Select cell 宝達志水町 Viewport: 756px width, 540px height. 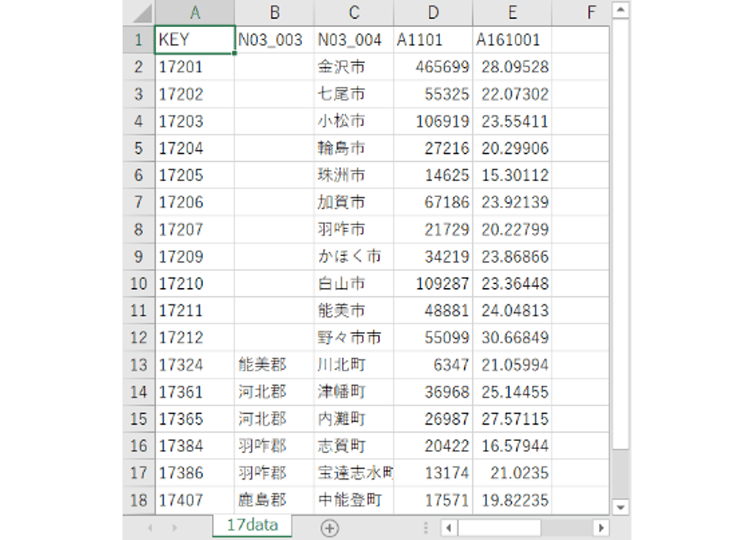coord(354,473)
